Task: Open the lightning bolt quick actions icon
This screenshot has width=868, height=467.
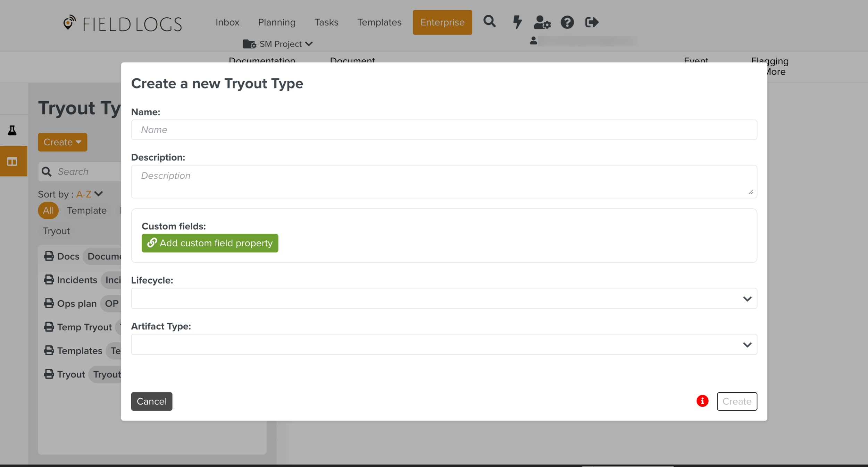Action: click(x=517, y=22)
